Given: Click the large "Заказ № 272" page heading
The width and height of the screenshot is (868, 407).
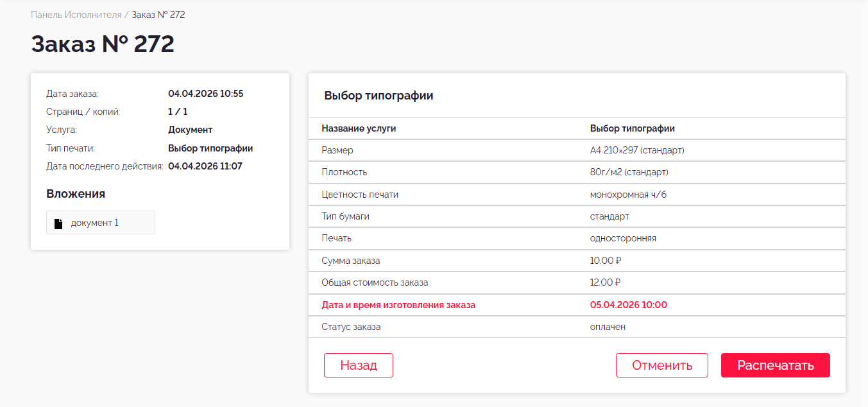Looking at the screenshot, I should coord(103,44).
